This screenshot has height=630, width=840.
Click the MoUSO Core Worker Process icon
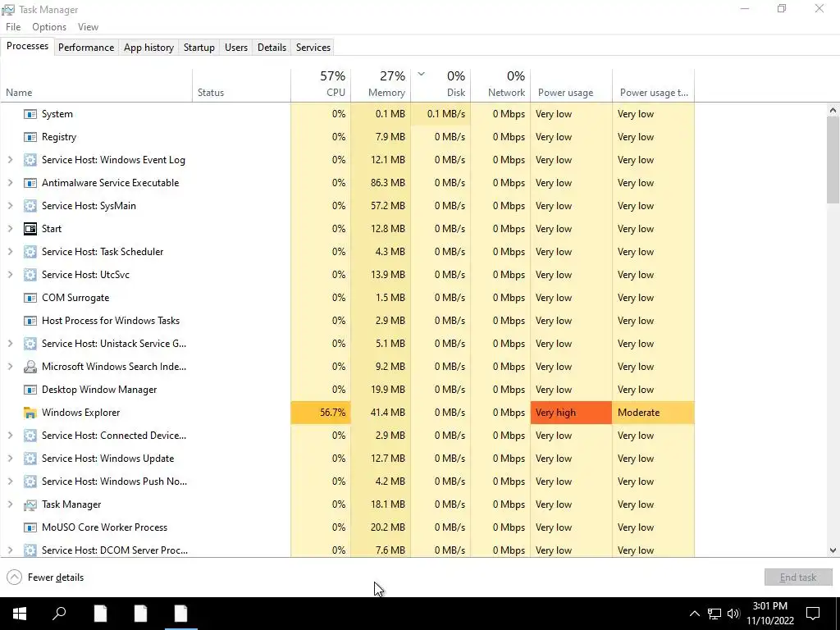[x=30, y=527]
